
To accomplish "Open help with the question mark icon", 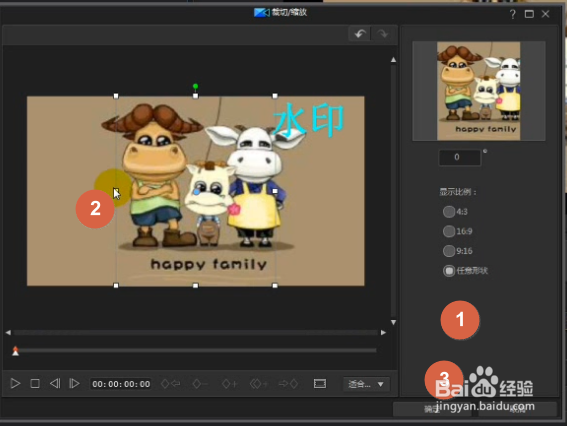I will coord(512,14).
